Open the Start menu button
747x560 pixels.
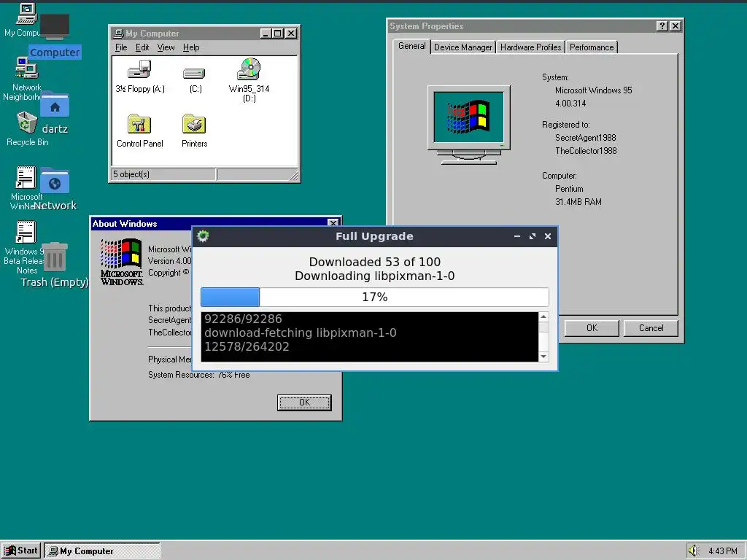click(21, 551)
